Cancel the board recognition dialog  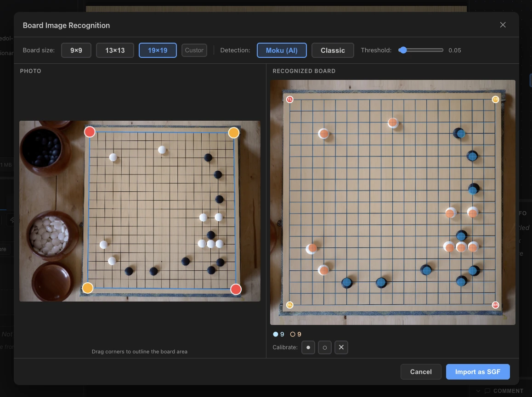tap(421, 372)
